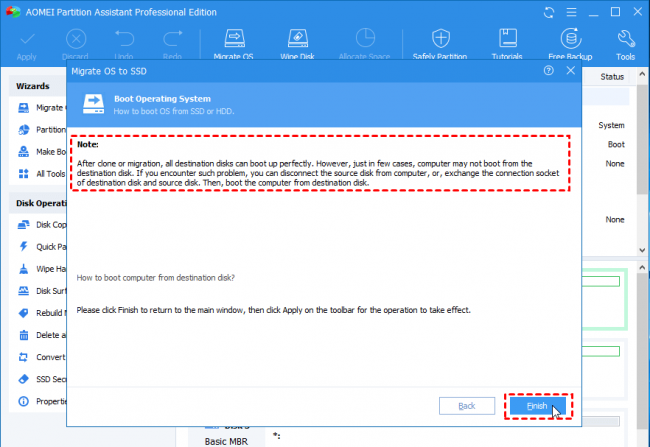Open Migrate OS from the toolbar

pos(234,44)
